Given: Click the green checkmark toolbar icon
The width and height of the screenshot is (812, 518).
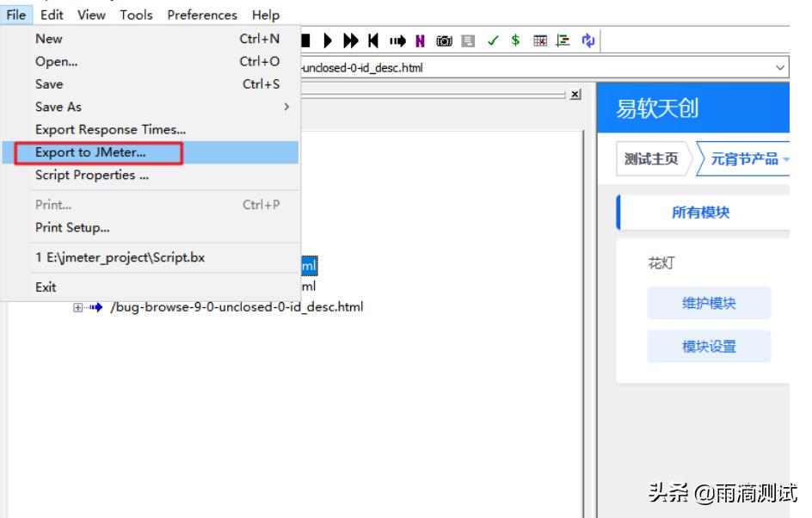Looking at the screenshot, I should pos(493,40).
